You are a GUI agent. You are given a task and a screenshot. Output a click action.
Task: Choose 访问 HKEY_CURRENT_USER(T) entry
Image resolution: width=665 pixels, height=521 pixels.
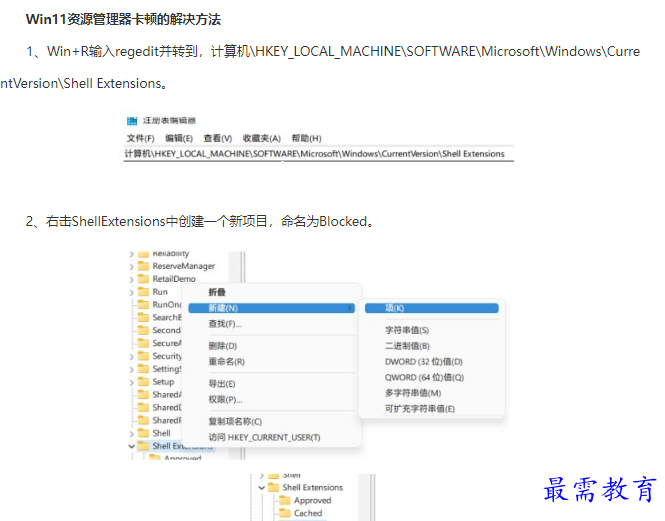[264, 437]
